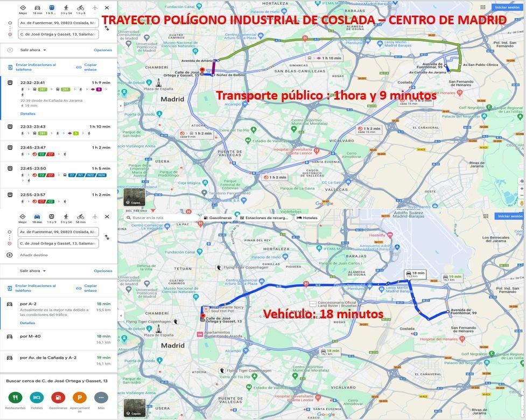Image resolution: width=526 pixels, height=420 pixels.
Task: Open Más nearby categories
Action: coord(101,401)
